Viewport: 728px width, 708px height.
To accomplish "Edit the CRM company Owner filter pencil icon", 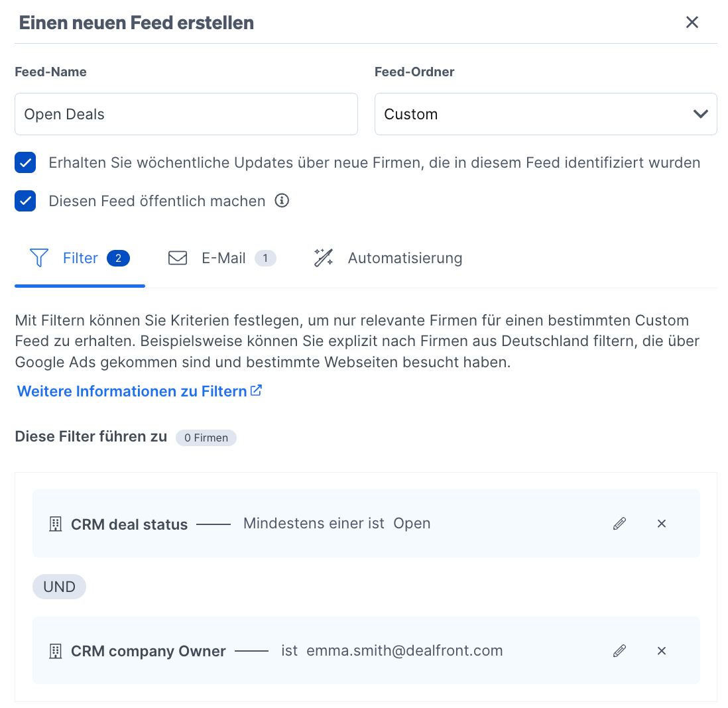I will (x=619, y=650).
